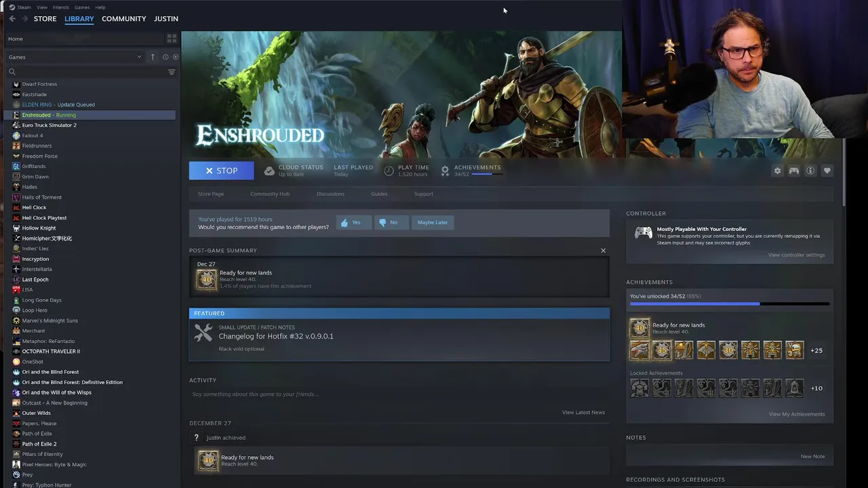The image size is (868, 488).
Task: Open the Steam menu
Action: 24,7
